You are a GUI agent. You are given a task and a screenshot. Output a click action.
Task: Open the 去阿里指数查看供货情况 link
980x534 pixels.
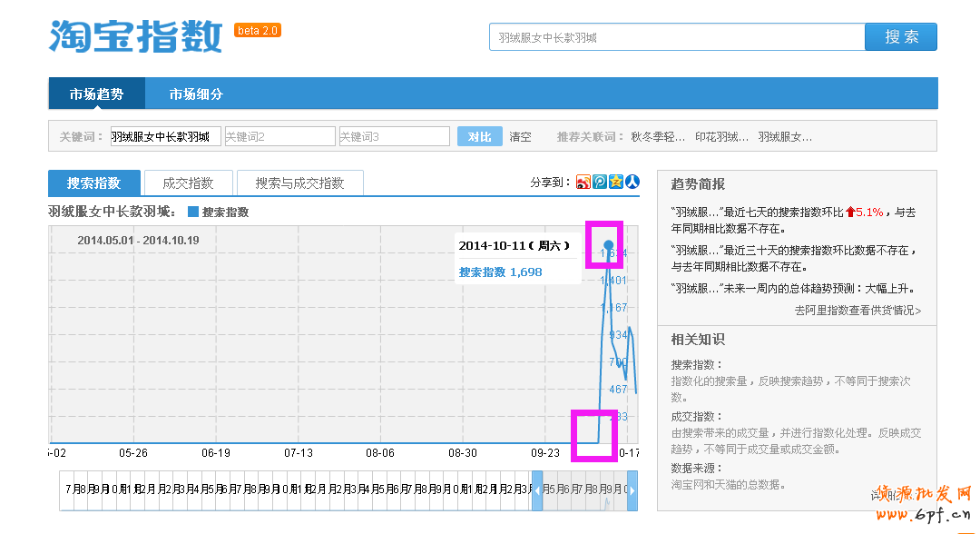coord(857,311)
